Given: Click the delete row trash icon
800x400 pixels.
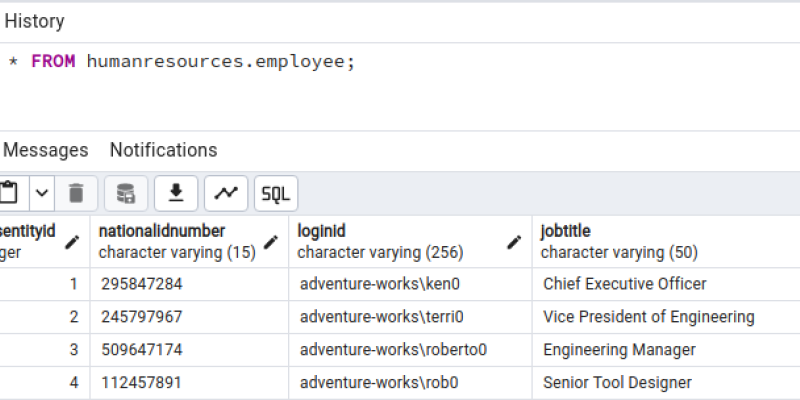Looking at the screenshot, I should point(76,193).
